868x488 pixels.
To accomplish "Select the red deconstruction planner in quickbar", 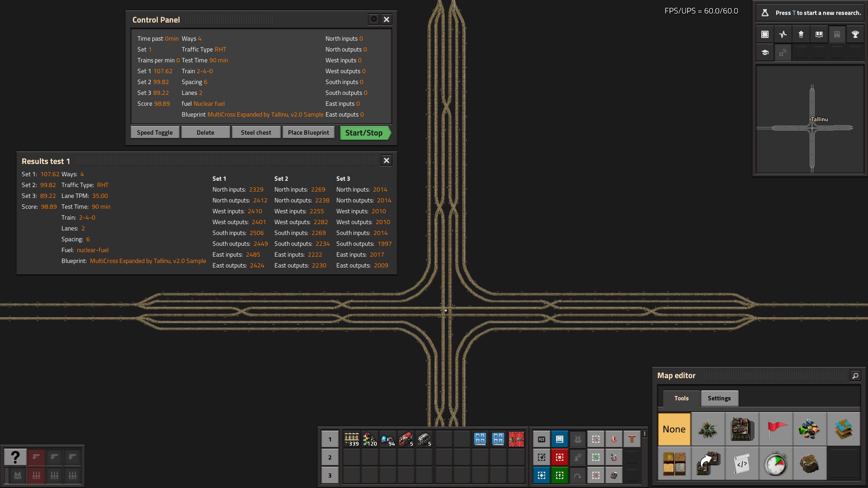I will (516, 439).
